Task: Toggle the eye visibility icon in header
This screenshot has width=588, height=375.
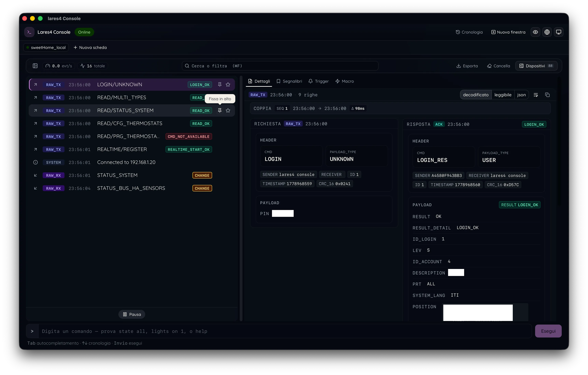Action: coord(535,32)
